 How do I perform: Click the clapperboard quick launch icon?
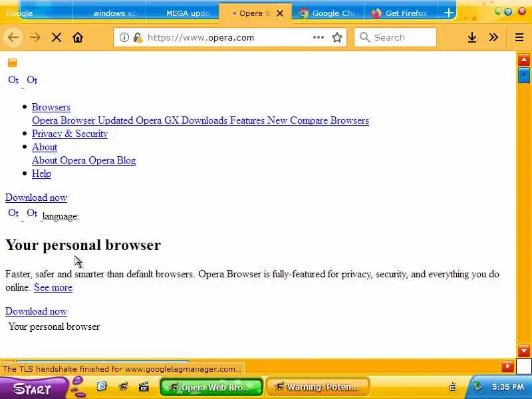pyautogui.click(x=144, y=386)
